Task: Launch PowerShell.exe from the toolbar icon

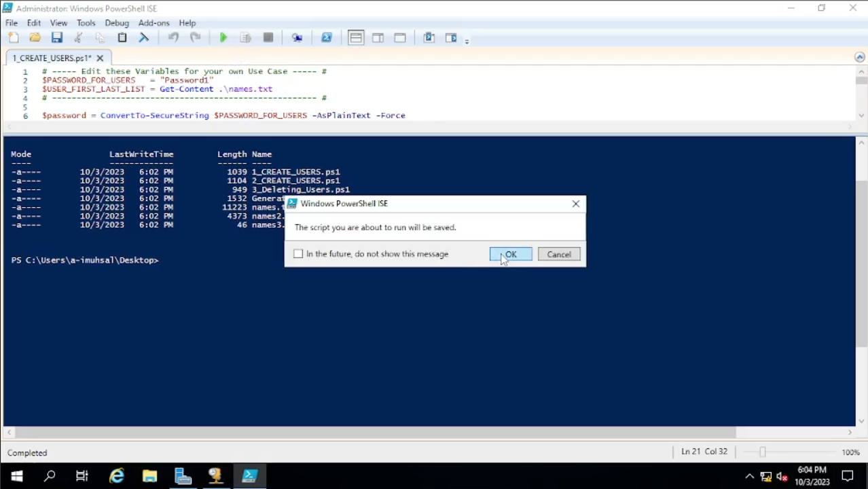Action: click(x=327, y=38)
